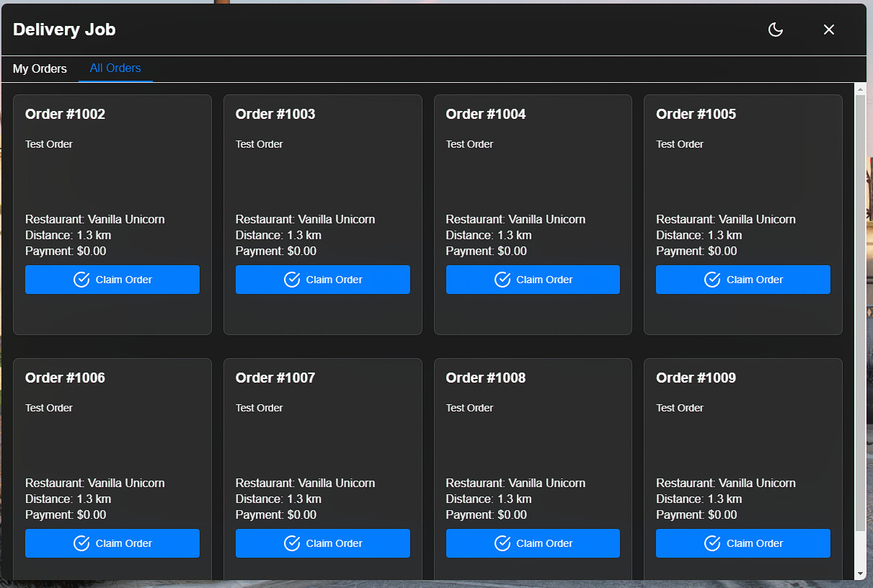The image size is (873, 588).
Task: Toggle dark mode with the moon icon
Action: pos(776,30)
